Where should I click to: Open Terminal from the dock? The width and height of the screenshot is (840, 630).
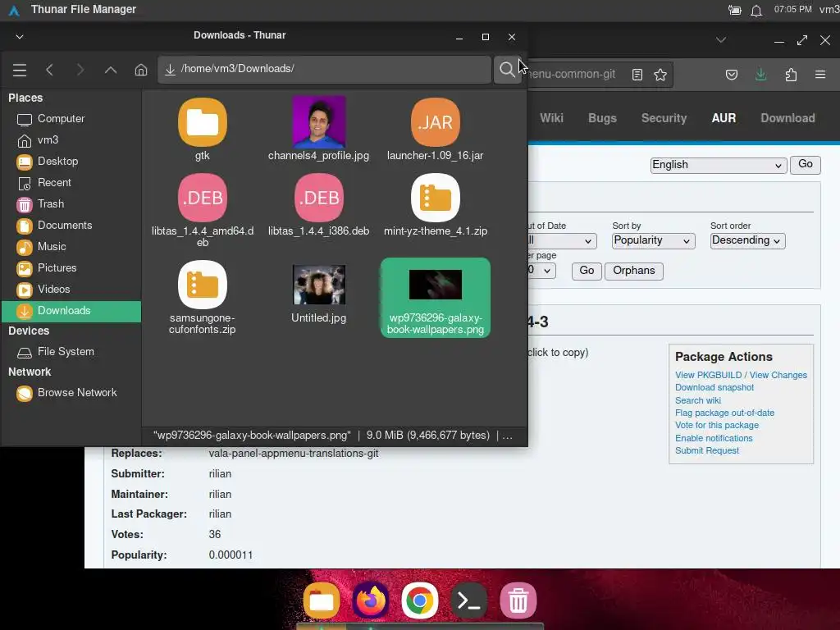[x=468, y=600]
